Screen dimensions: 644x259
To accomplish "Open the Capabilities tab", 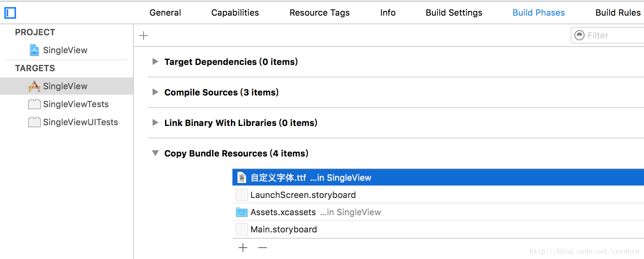I will pos(235,13).
